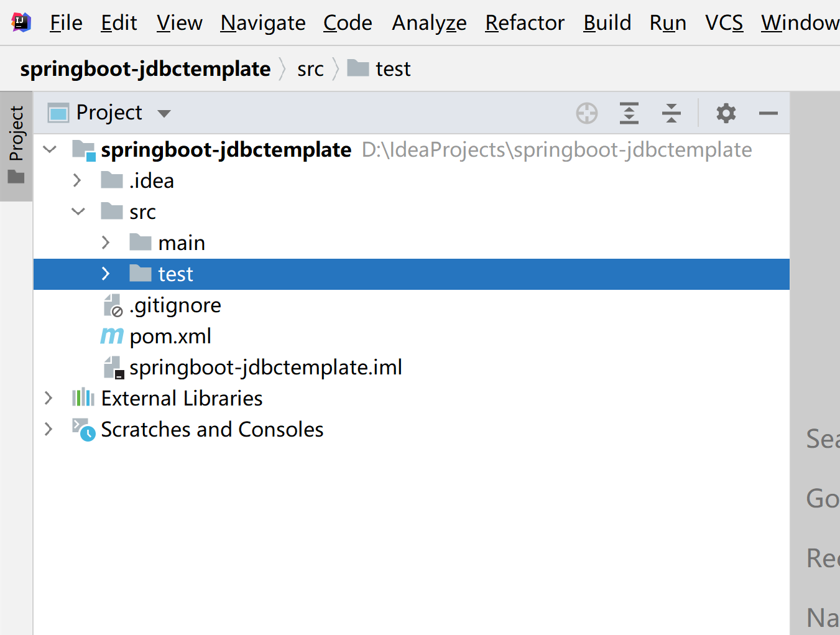Expand the main folder
Image resolution: width=840 pixels, height=635 pixels.
click(105, 243)
